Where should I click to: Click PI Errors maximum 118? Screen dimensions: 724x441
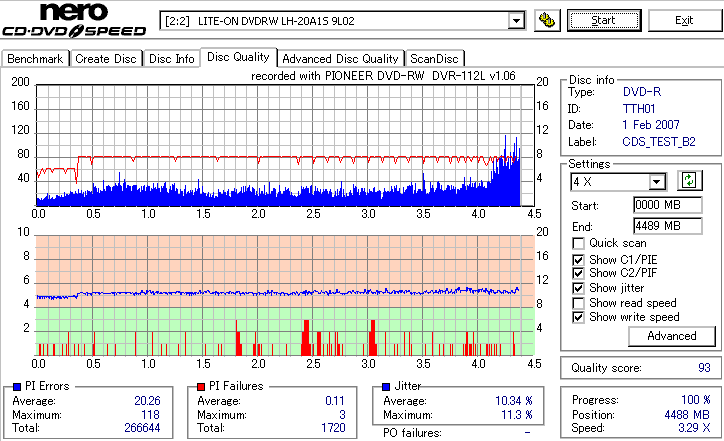(151, 415)
